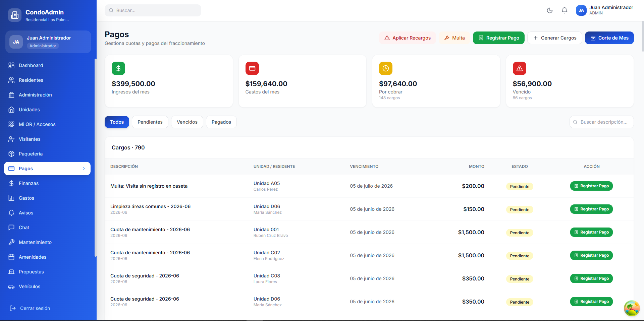Navigate to Vehículos in sidebar

click(30, 286)
